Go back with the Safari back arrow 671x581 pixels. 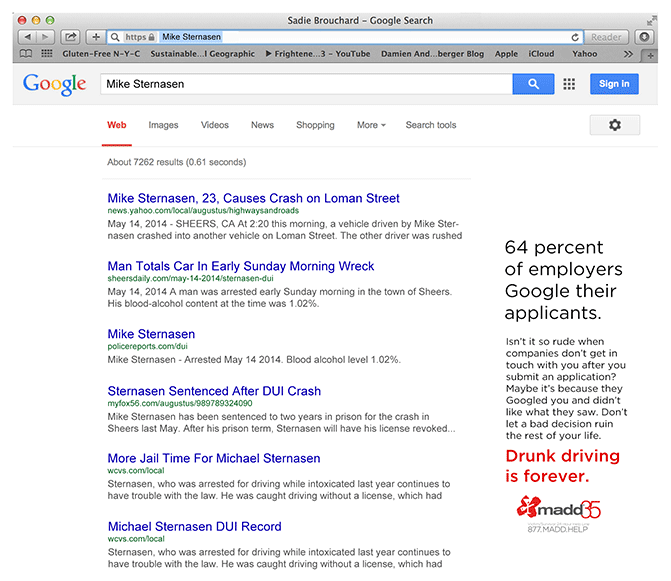click(27, 37)
